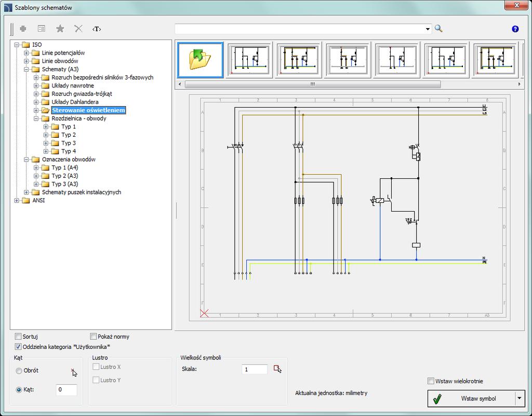532x416 pixels.
Task: Select the fourth schematic thumbnail
Action: 348,60
